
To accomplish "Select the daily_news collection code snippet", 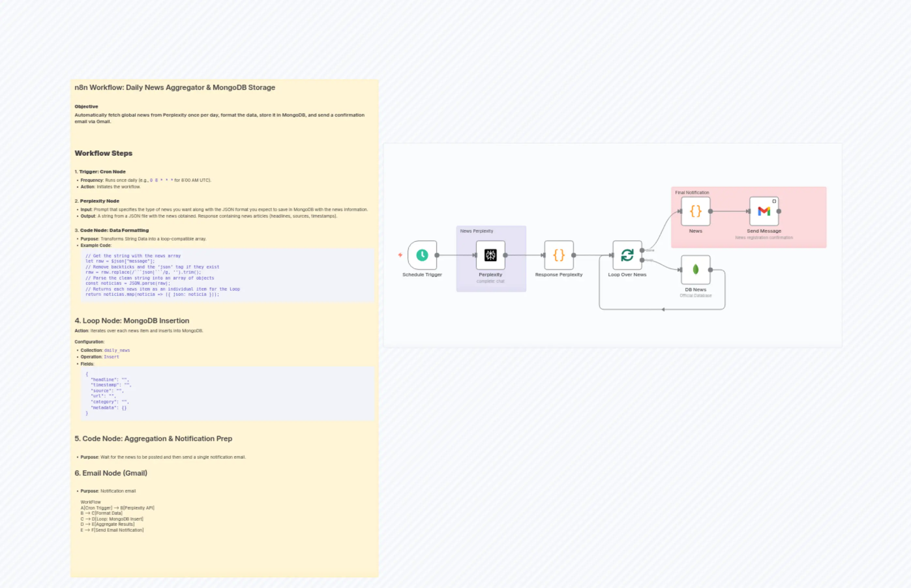I will coord(117,350).
